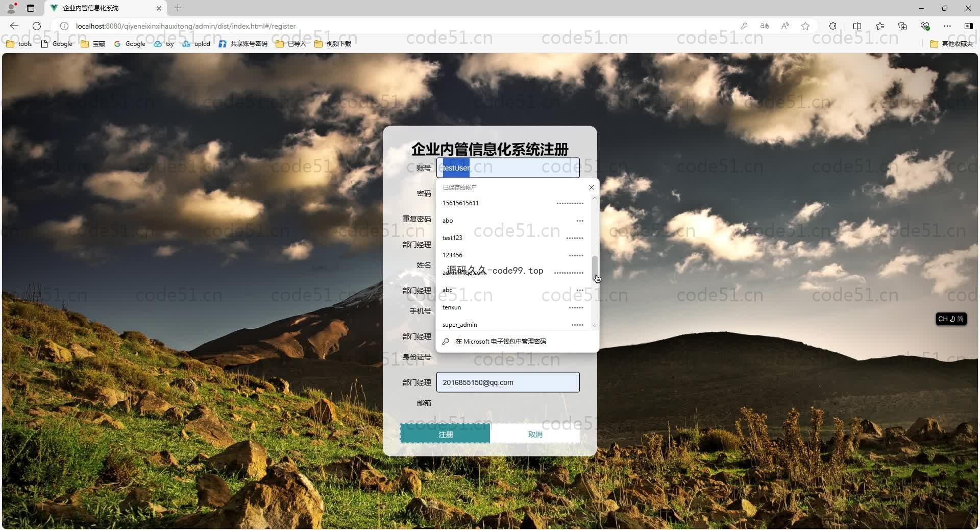Screen dimensions: 980x530
Task: View site information icon in address bar
Action: pyautogui.click(x=64, y=26)
